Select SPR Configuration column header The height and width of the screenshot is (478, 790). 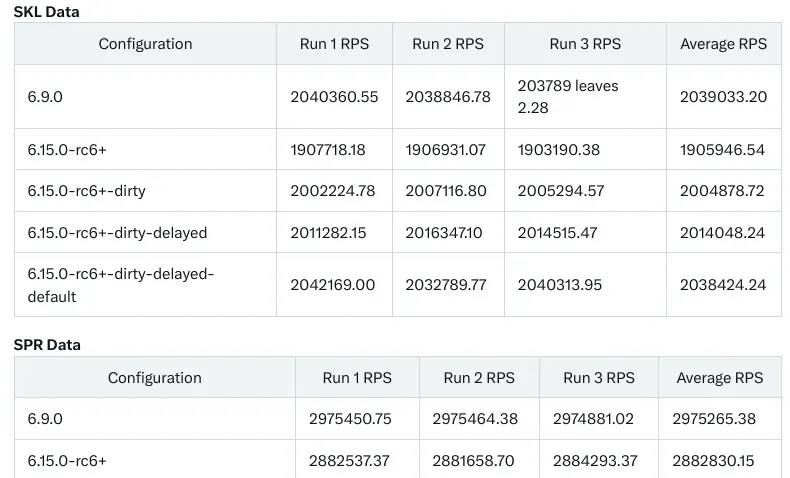(x=155, y=378)
